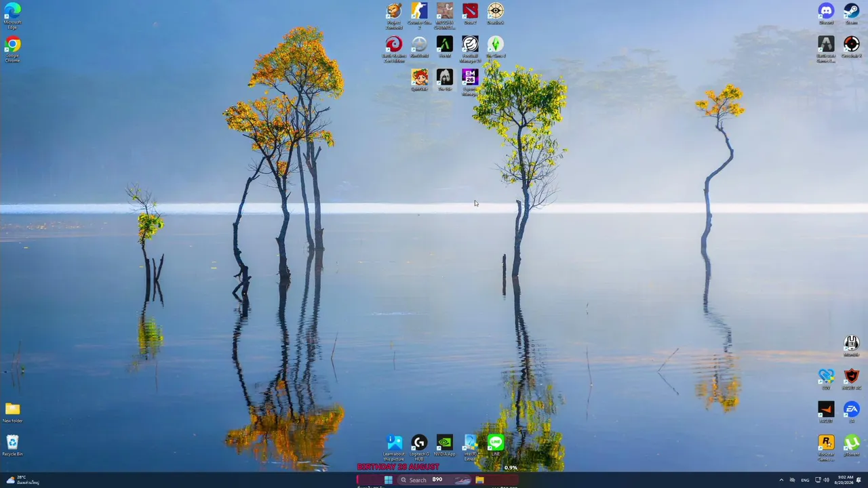Open the volume control in system tray
868x488 pixels.
pyautogui.click(x=826, y=480)
